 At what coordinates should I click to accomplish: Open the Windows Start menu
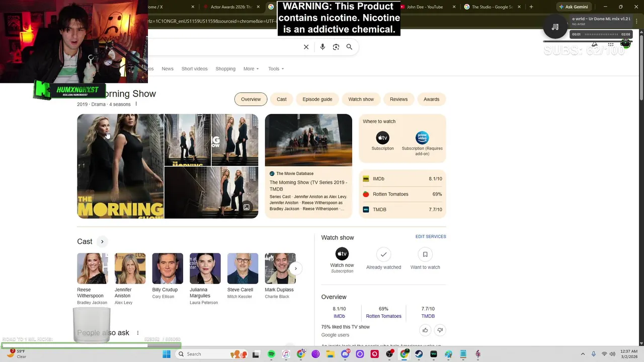tap(167, 354)
